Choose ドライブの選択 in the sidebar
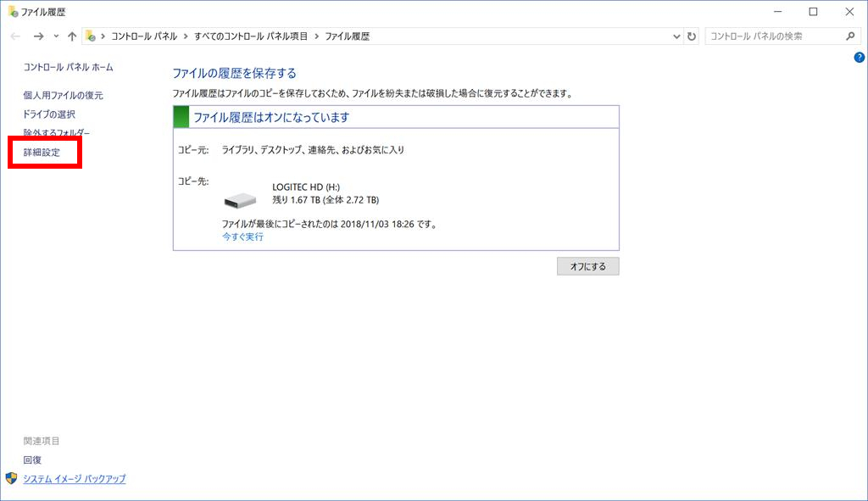The image size is (868, 501). (49, 114)
